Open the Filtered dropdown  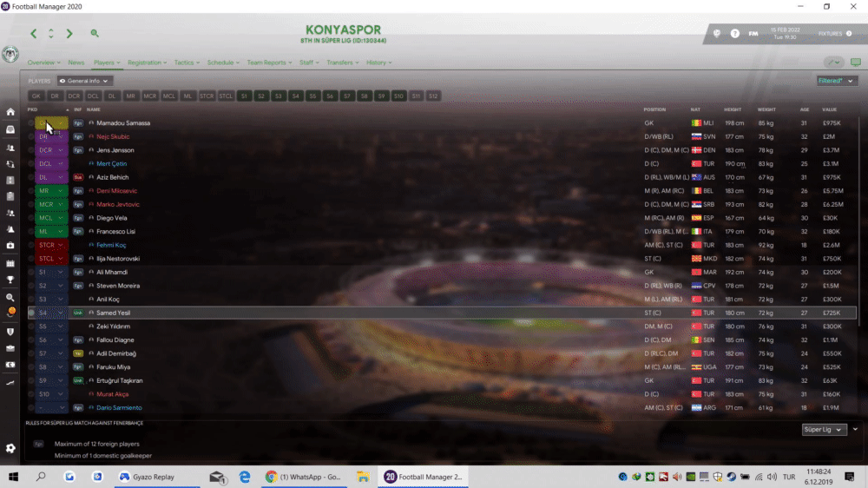837,81
